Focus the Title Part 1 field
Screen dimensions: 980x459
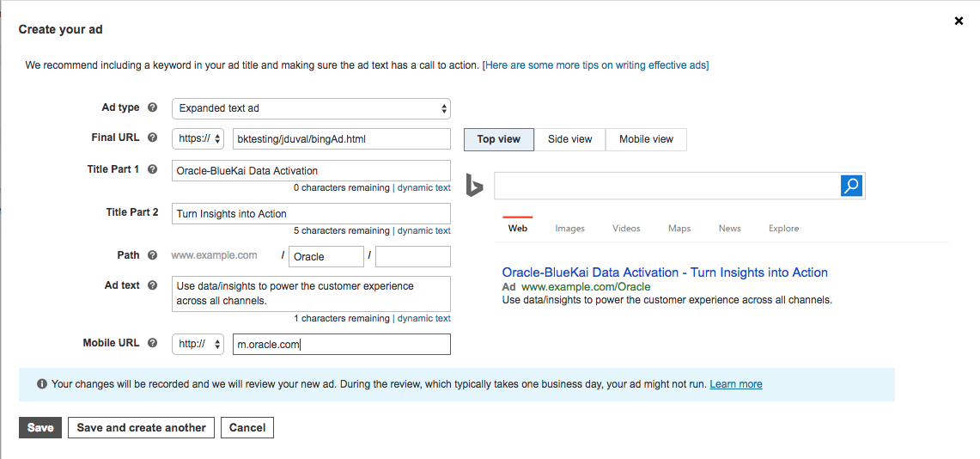pyautogui.click(x=311, y=170)
